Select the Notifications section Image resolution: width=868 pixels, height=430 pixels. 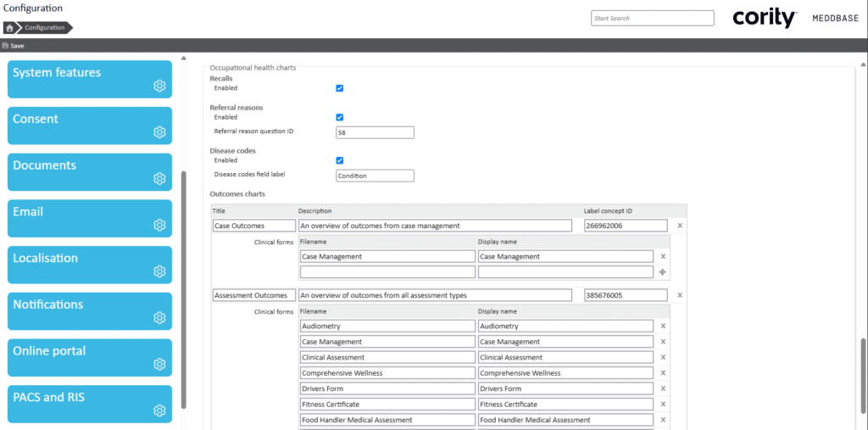90,311
